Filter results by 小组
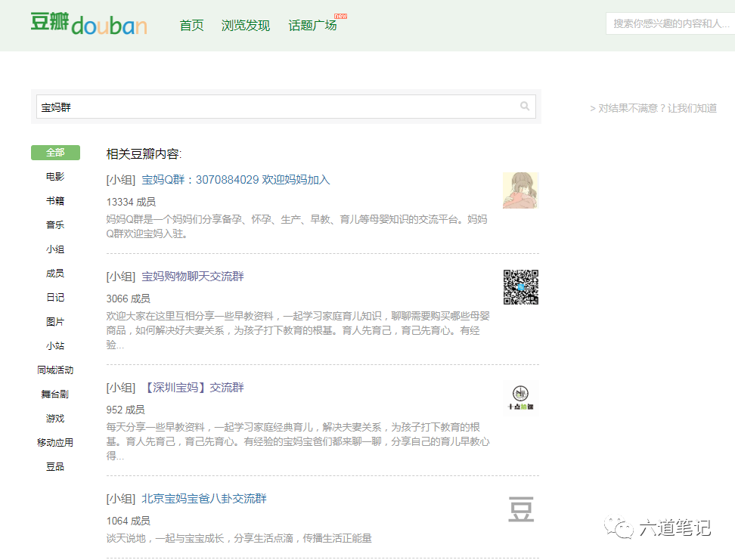This screenshot has height=560, width=735. pos(55,249)
